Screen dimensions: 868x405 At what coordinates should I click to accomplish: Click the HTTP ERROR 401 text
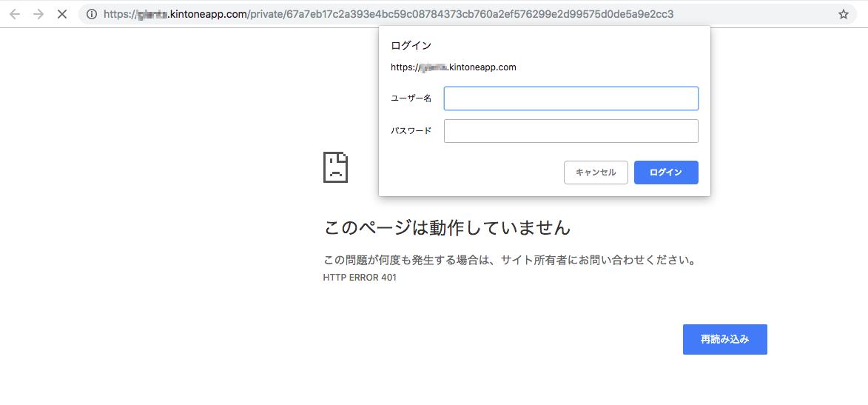pyautogui.click(x=360, y=278)
